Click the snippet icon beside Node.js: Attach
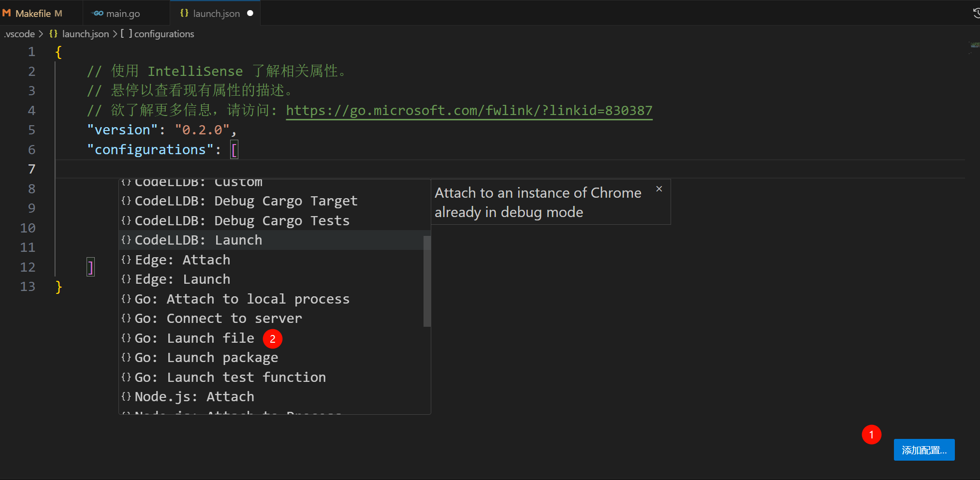This screenshot has width=980, height=480. (x=126, y=396)
